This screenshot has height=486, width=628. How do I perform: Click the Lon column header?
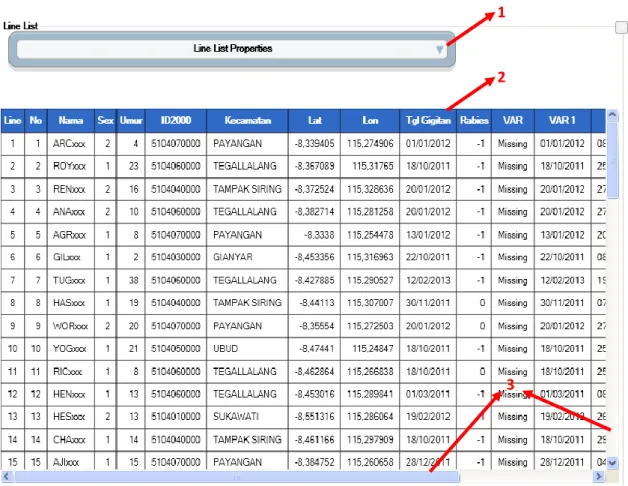pyautogui.click(x=370, y=120)
